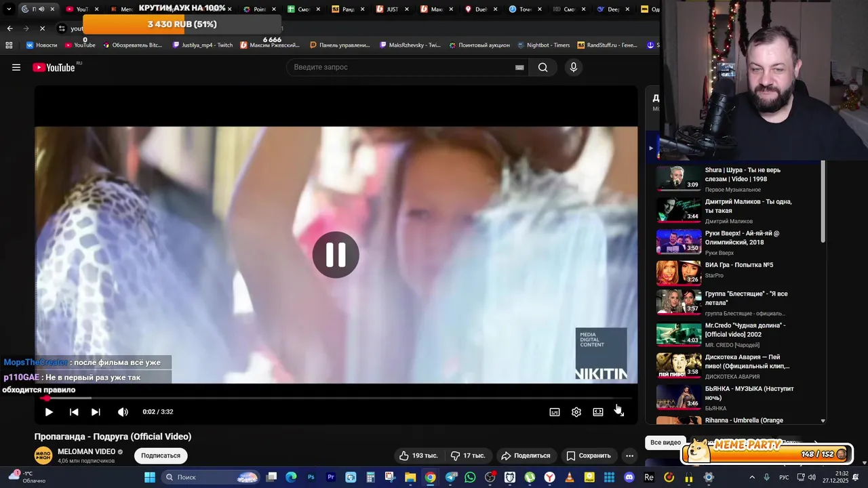
Task: Start voice search with microphone icon
Action: [x=574, y=67]
